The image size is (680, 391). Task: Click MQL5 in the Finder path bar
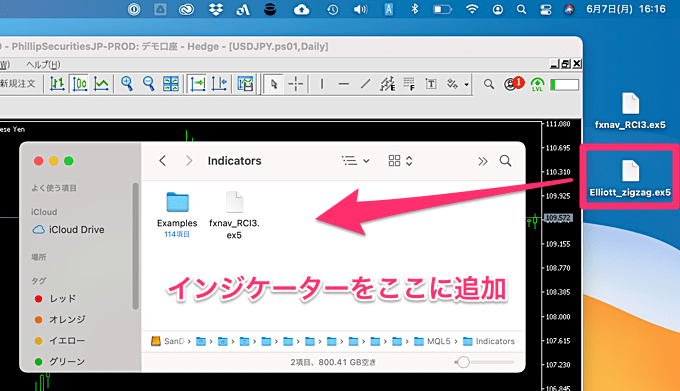tap(432, 341)
